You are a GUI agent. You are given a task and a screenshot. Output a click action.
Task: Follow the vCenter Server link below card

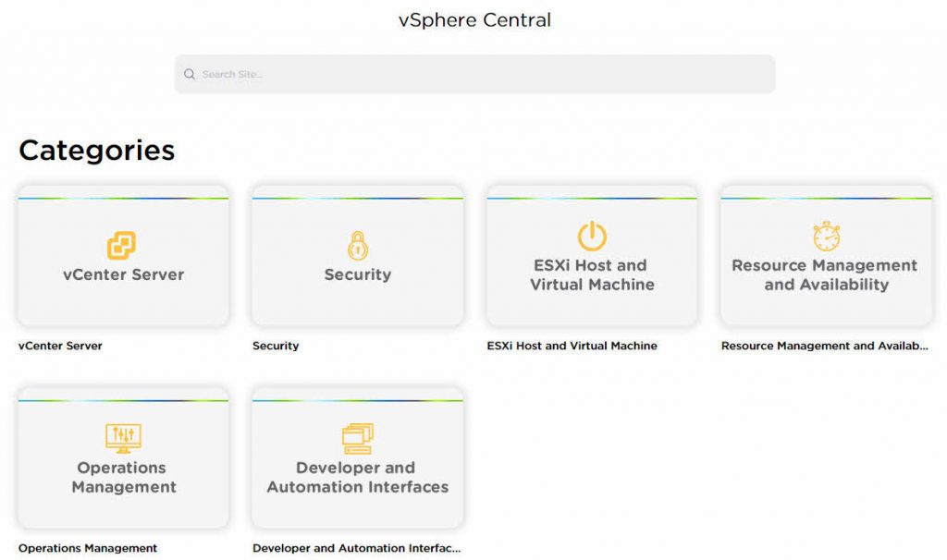pos(60,346)
